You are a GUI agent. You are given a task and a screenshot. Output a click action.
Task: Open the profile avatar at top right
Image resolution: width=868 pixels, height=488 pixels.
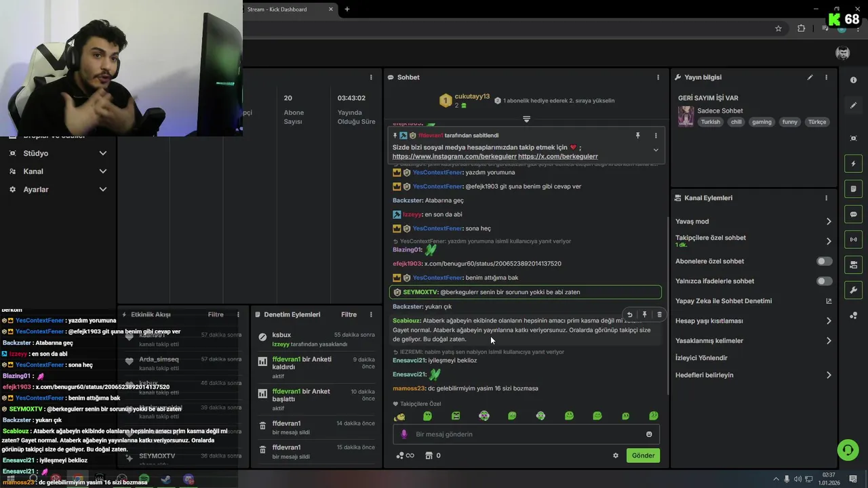pos(842,53)
